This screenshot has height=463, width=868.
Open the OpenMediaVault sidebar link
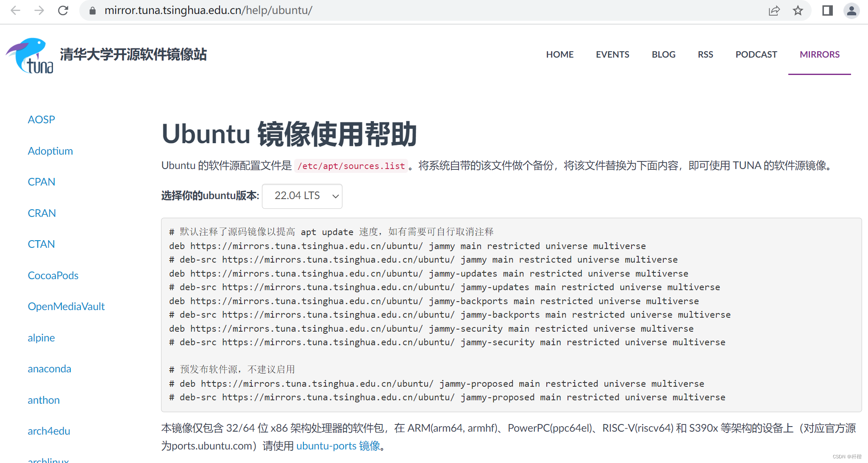pyautogui.click(x=66, y=307)
